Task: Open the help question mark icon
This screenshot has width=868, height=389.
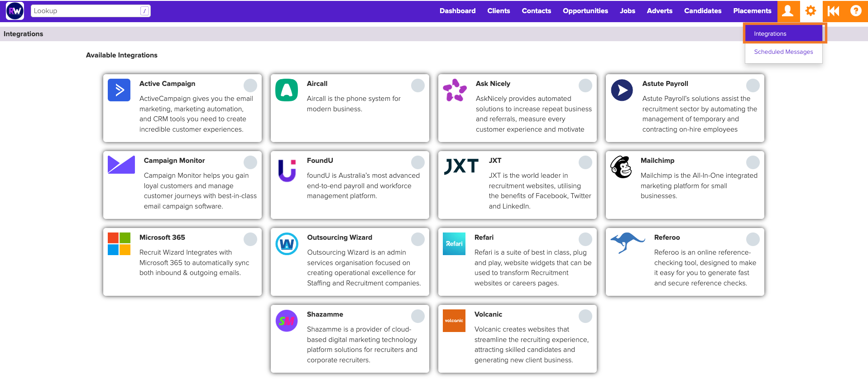Action: (855, 11)
